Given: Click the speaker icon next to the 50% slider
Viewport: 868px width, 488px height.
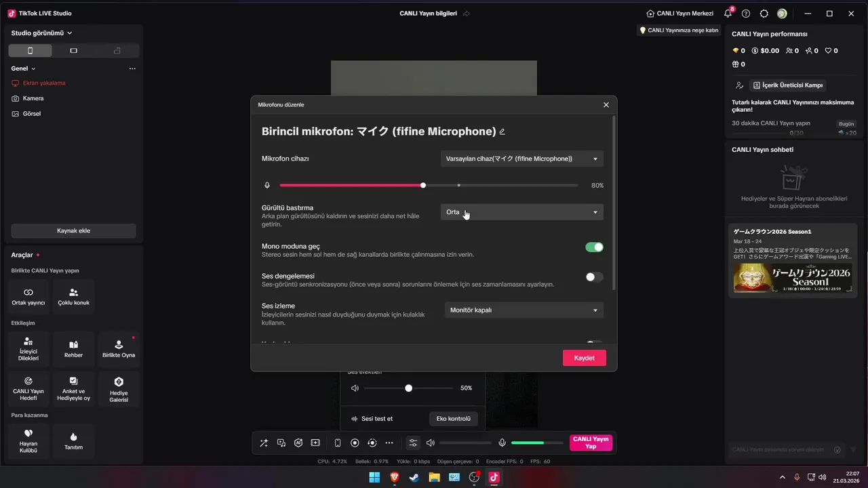Looking at the screenshot, I should [x=355, y=388].
